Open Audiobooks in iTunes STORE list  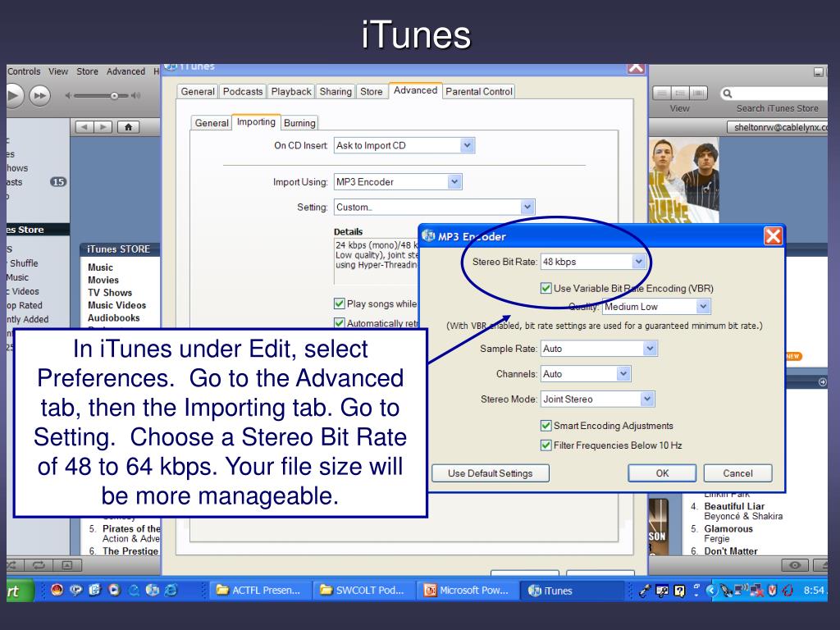click(x=113, y=317)
